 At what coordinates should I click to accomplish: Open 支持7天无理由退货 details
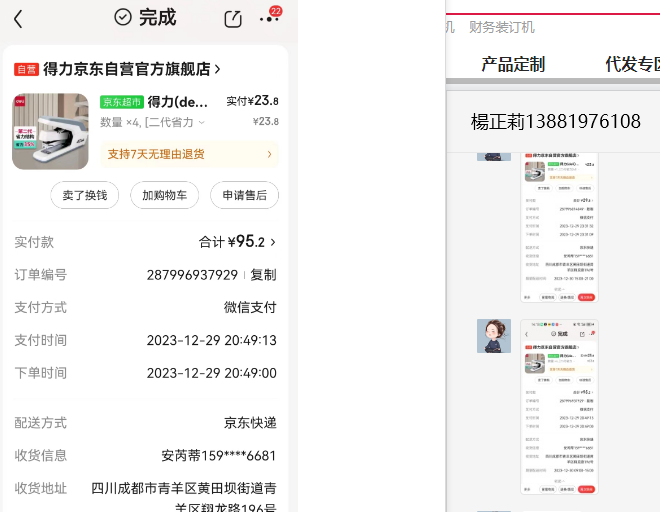pyautogui.click(x=189, y=154)
